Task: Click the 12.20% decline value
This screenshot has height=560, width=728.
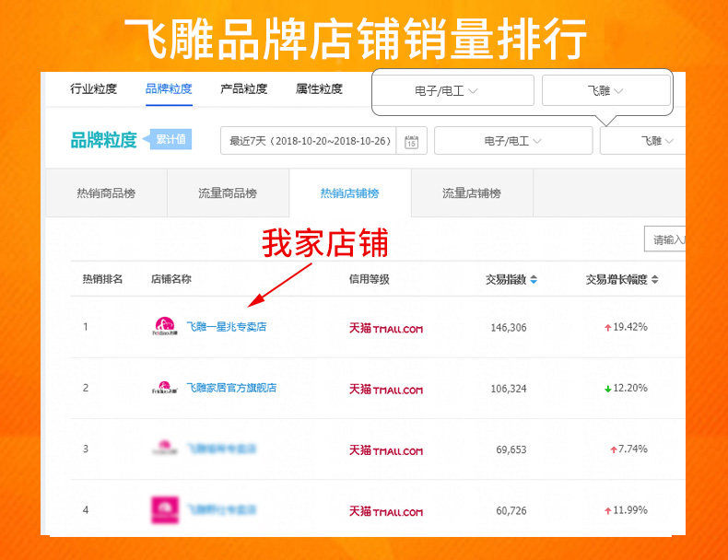Action: [630, 388]
